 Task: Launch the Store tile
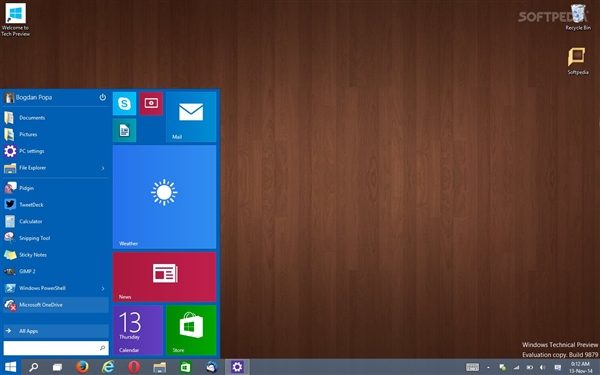(191, 330)
